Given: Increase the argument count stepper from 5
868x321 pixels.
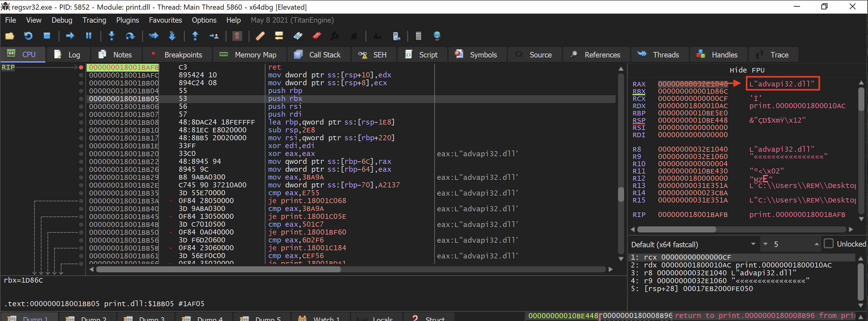Looking at the screenshot, I should (817, 244).
